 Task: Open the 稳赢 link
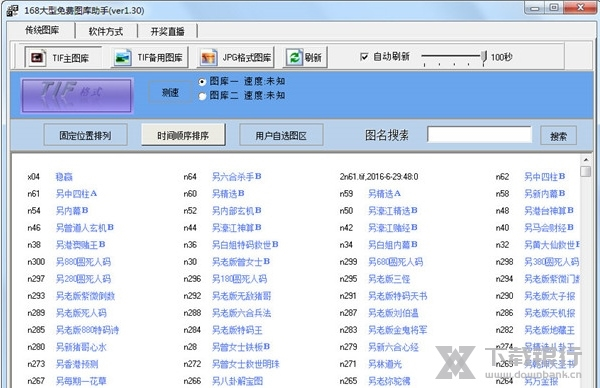[64, 177]
